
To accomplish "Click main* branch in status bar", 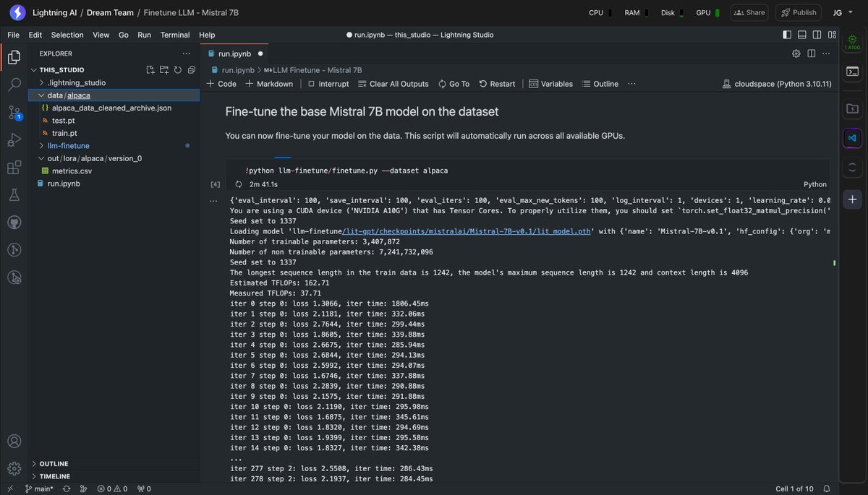I will (x=38, y=488).
